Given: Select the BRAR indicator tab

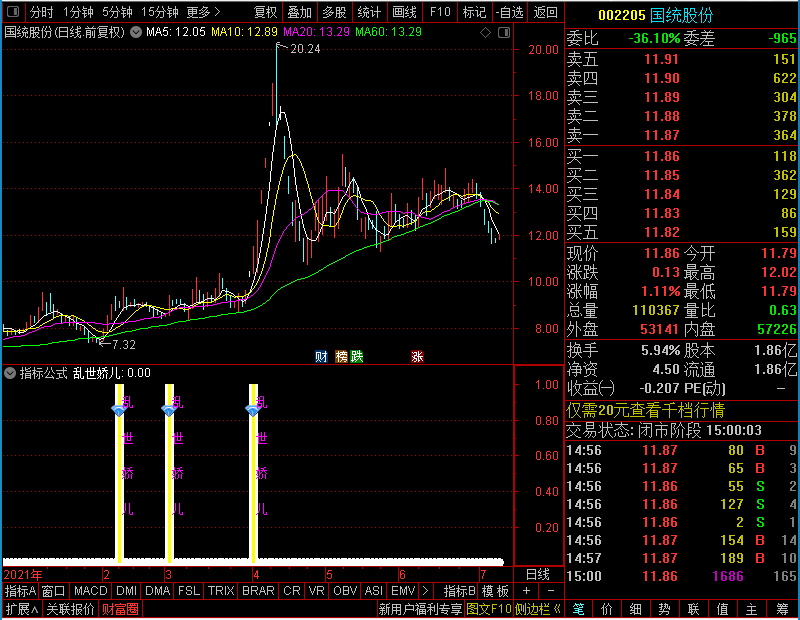Looking at the screenshot, I should [258, 591].
